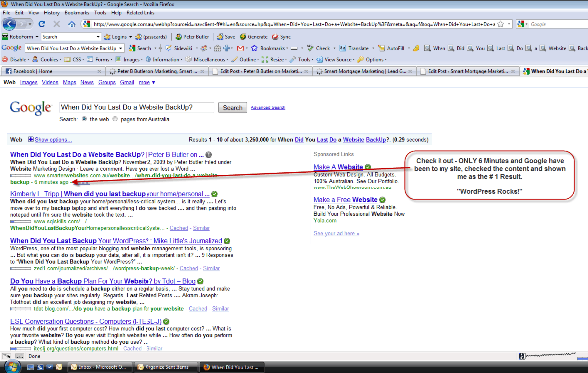Viewport: 588px width, 373px height.
Task: Open Web Developer Disable menu
Action: pos(14,59)
